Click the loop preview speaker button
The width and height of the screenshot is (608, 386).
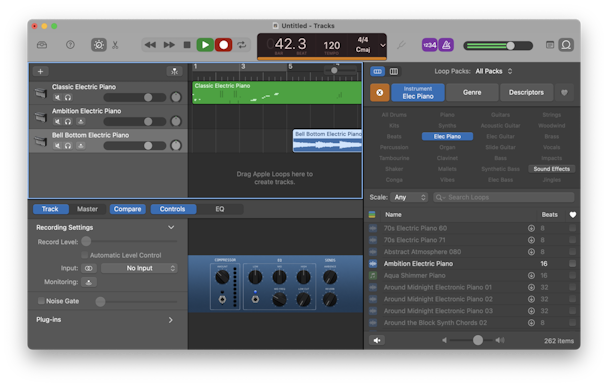pos(377,340)
